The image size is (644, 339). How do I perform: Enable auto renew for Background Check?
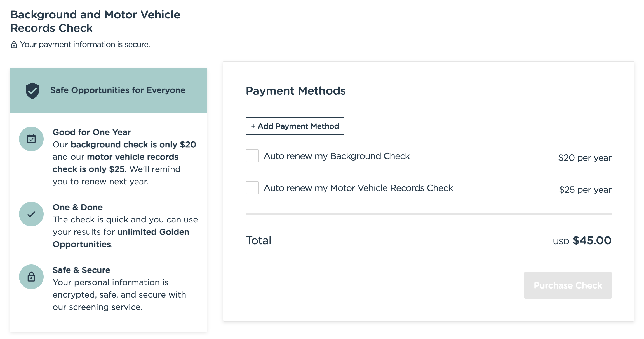252,156
